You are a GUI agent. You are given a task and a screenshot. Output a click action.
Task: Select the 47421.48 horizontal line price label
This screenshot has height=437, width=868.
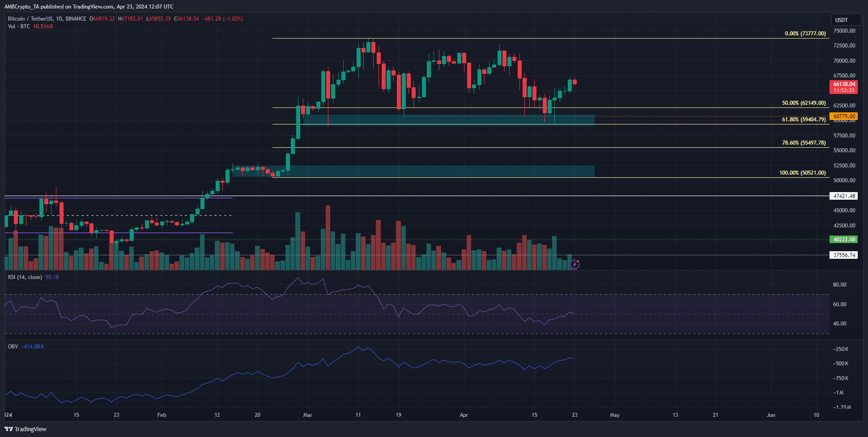pyautogui.click(x=844, y=196)
